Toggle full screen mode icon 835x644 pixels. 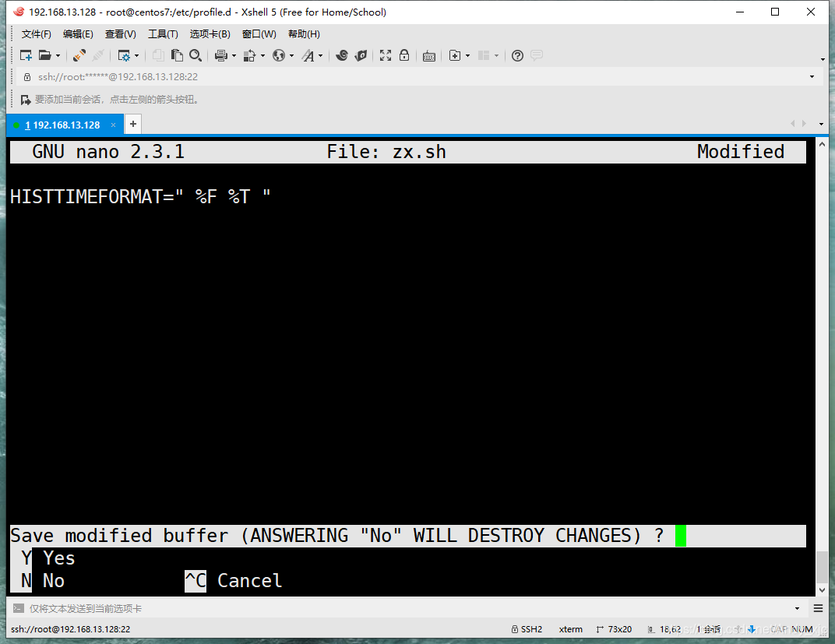click(x=386, y=55)
